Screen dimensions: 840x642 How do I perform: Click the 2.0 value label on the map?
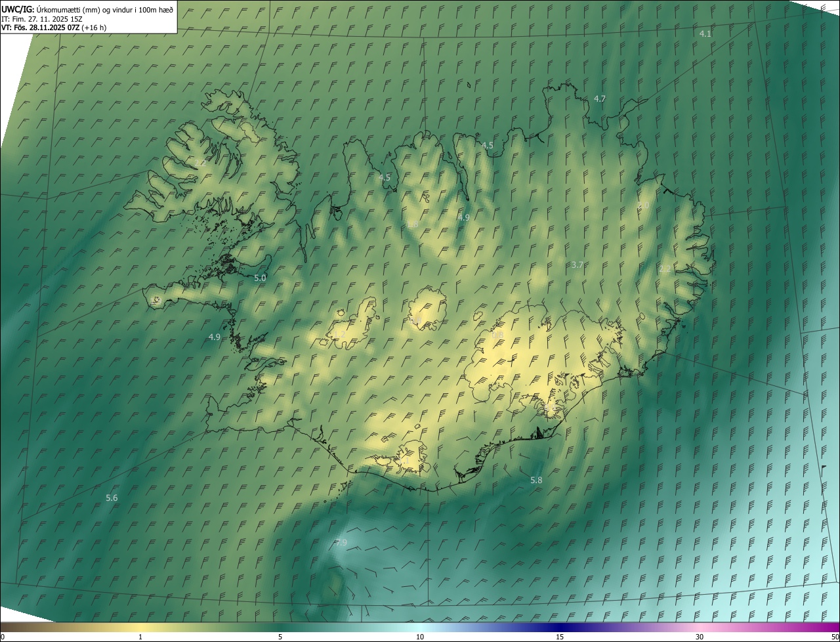643,205
